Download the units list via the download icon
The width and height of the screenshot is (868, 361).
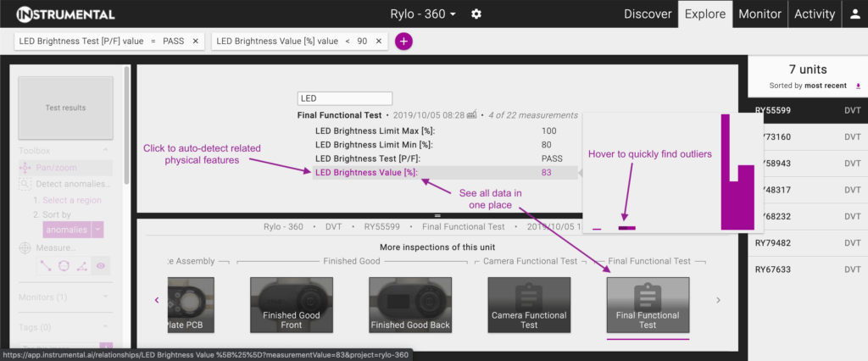[x=858, y=86]
